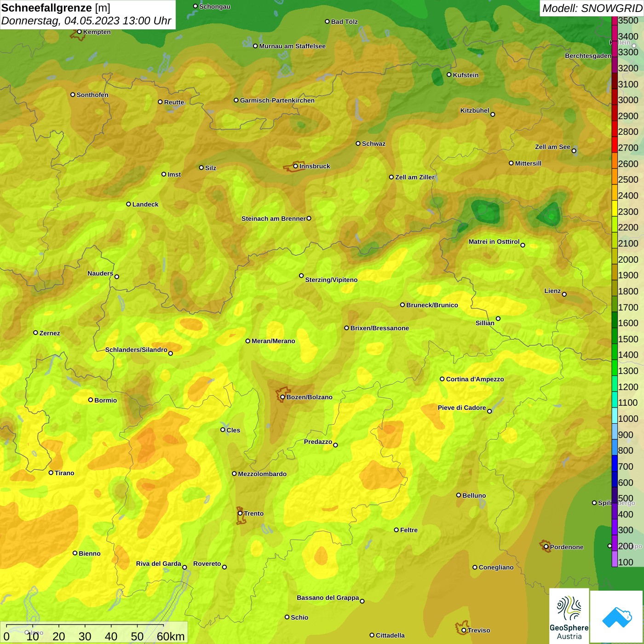Screen dimensions: 644x644
Task: Click the Kempten city marker
Action: click(x=79, y=32)
